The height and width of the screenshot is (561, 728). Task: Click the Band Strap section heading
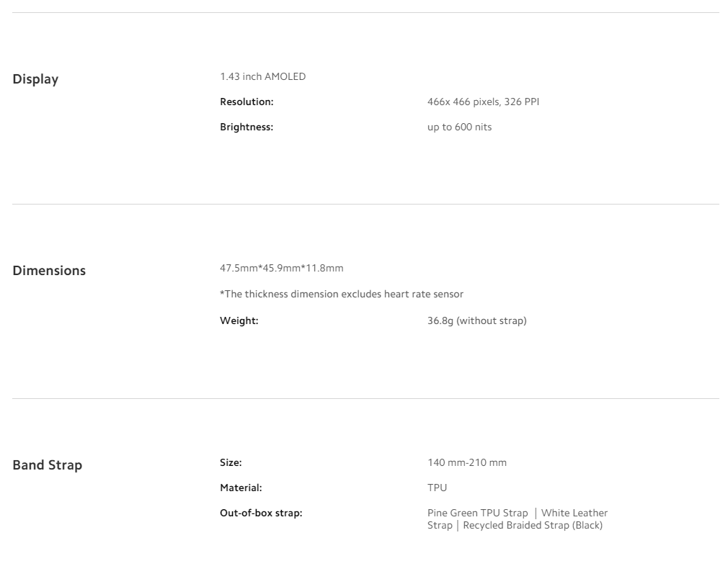[48, 465]
